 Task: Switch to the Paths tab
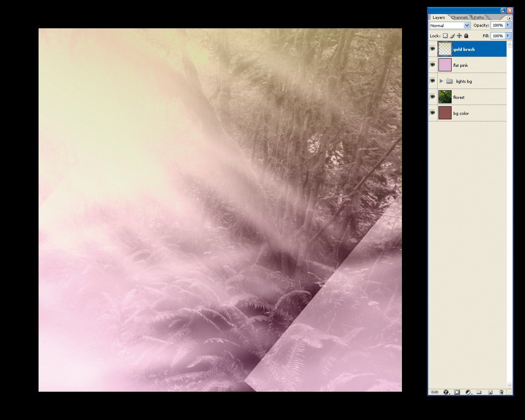tap(479, 18)
